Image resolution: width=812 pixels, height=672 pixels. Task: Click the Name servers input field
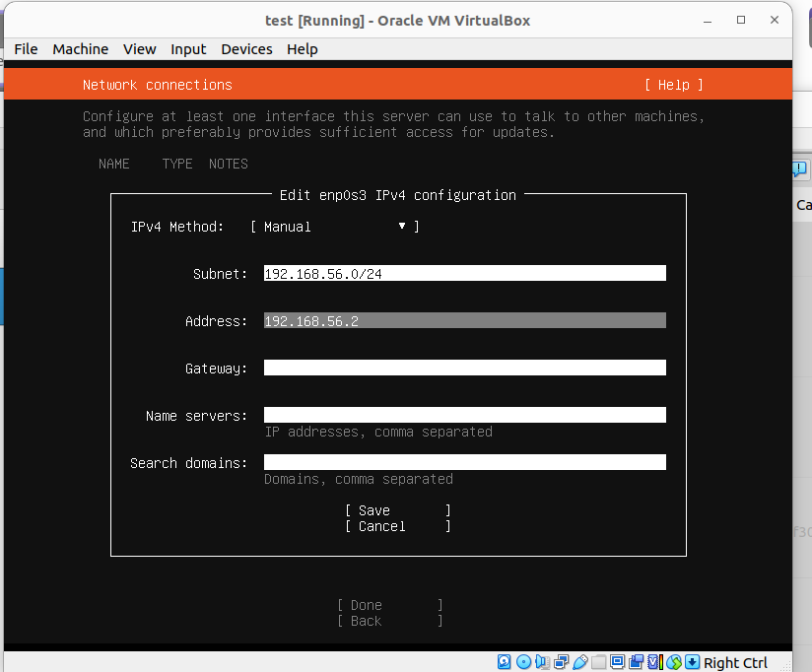tap(464, 415)
